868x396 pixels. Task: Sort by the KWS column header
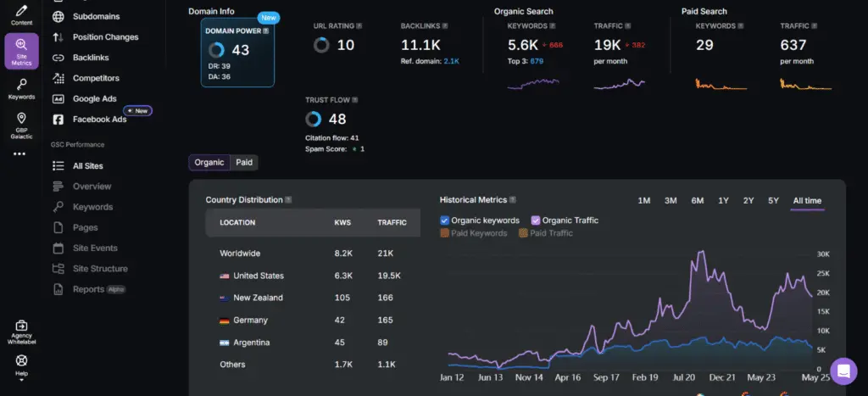click(342, 223)
